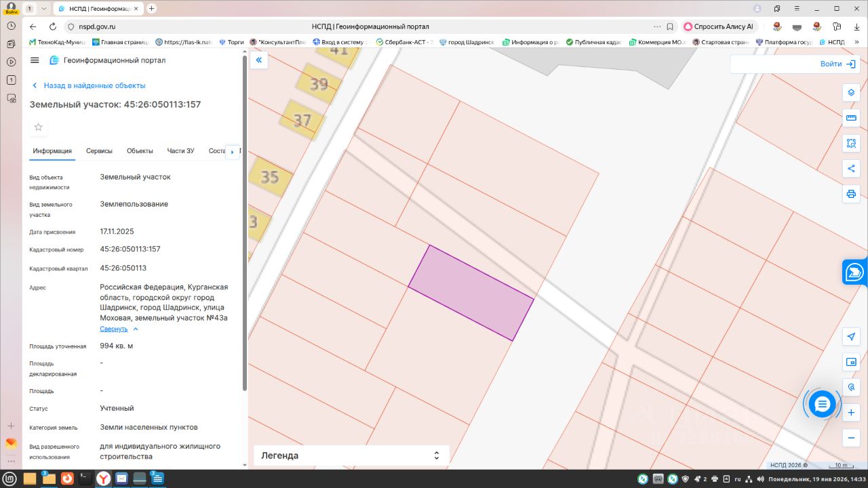Open the hamburger menu of the portal
Viewport: 868px width, 488px height.
35,60
